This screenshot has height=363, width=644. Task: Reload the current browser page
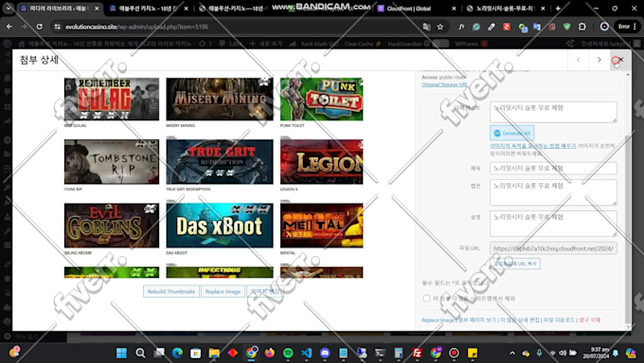pyautogui.click(x=40, y=27)
